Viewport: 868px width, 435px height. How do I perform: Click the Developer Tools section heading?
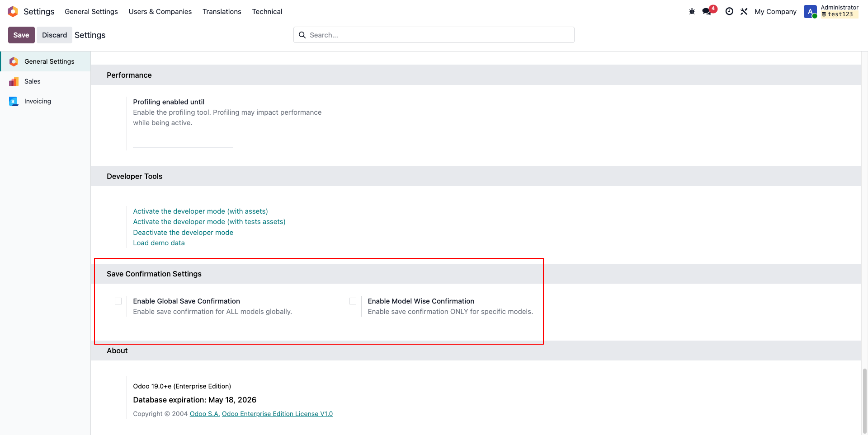point(134,176)
